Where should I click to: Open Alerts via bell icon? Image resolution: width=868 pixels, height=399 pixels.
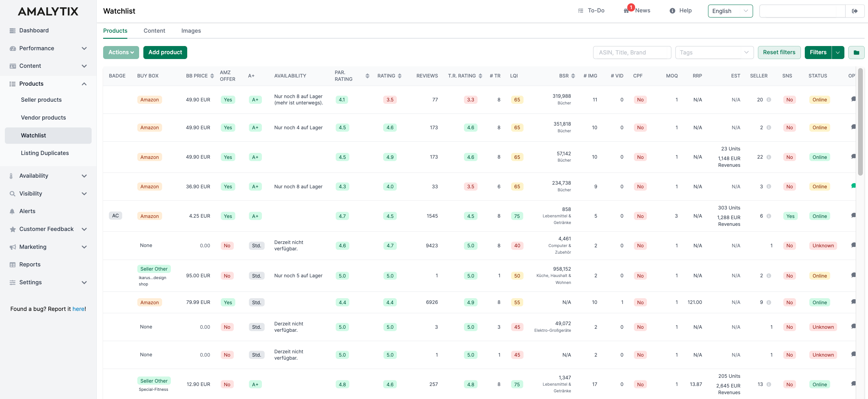(12, 211)
